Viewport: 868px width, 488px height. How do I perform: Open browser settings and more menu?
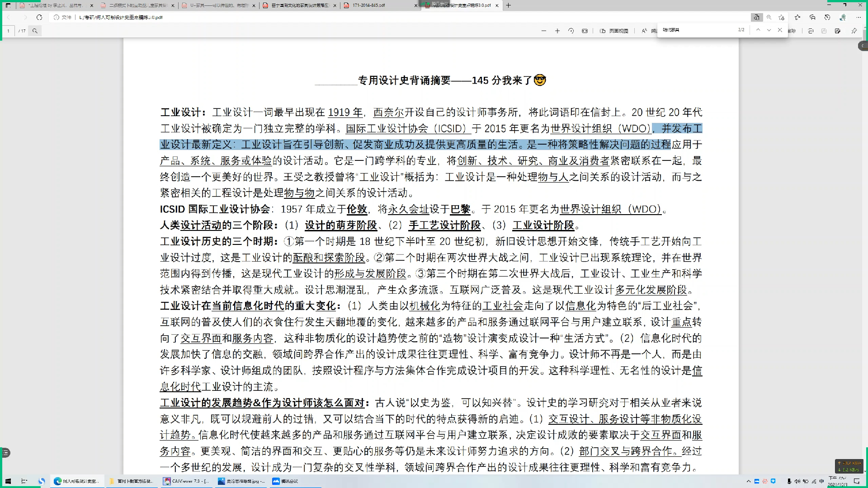click(859, 17)
